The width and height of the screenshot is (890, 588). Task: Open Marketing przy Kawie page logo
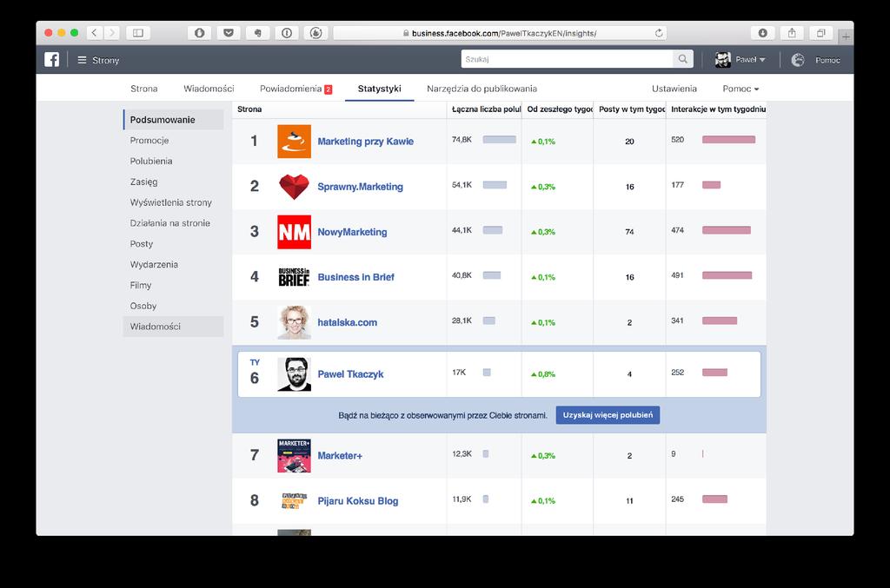tap(294, 142)
